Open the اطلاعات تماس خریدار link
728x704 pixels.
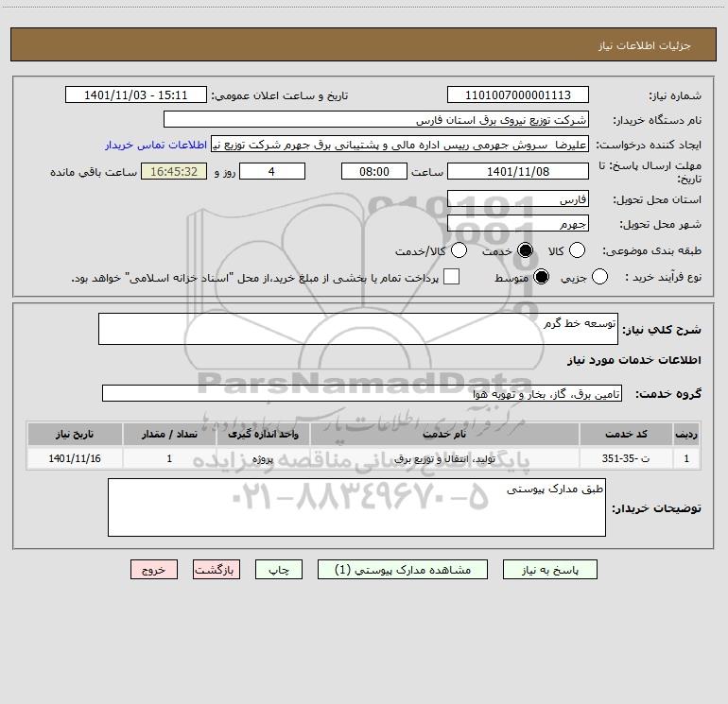tap(156, 145)
